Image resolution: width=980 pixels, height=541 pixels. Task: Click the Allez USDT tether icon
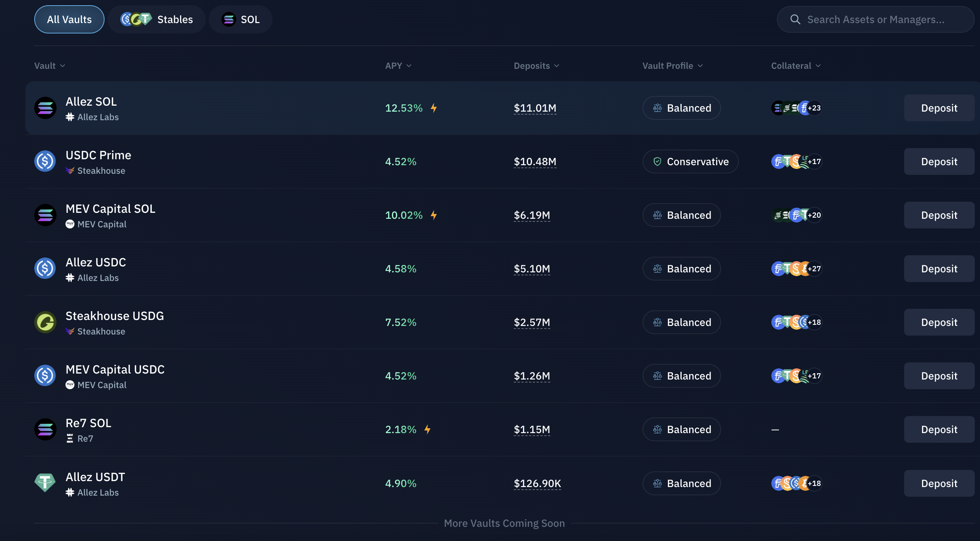(45, 483)
